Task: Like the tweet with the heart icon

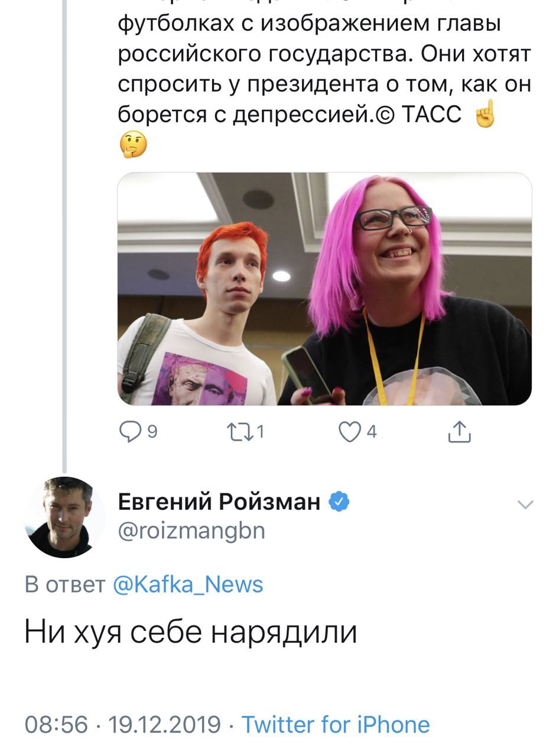Action: [x=350, y=432]
